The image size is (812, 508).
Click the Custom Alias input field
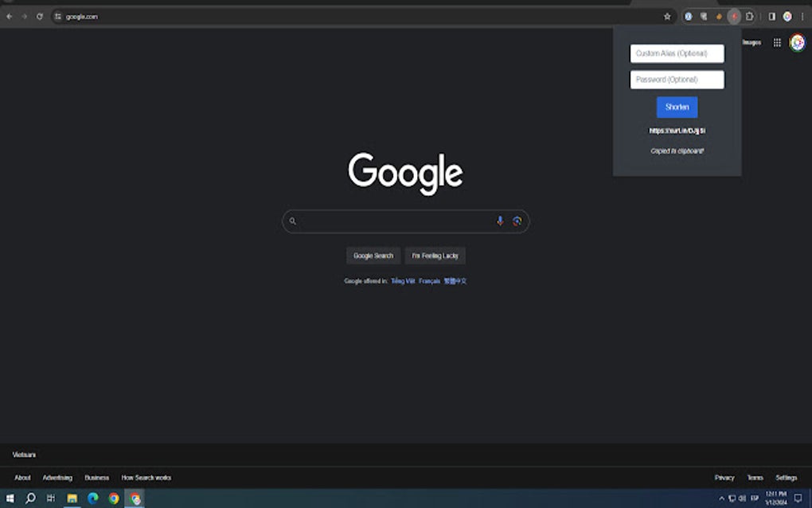click(x=676, y=53)
